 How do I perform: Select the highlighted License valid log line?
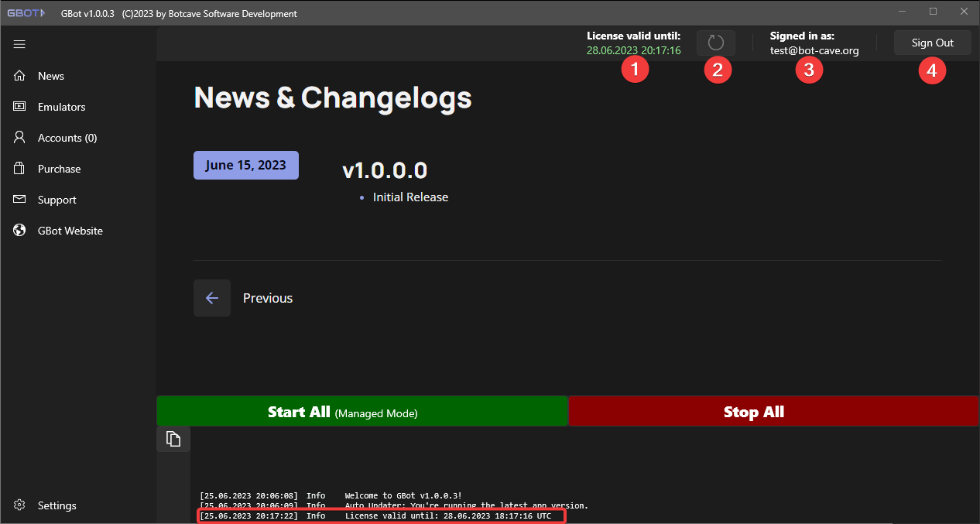pyautogui.click(x=381, y=515)
